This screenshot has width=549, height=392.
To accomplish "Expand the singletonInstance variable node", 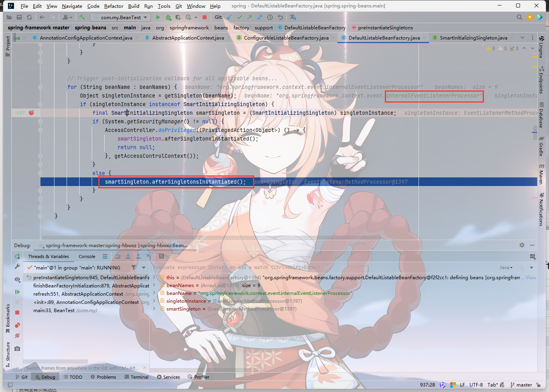I will (154, 301).
